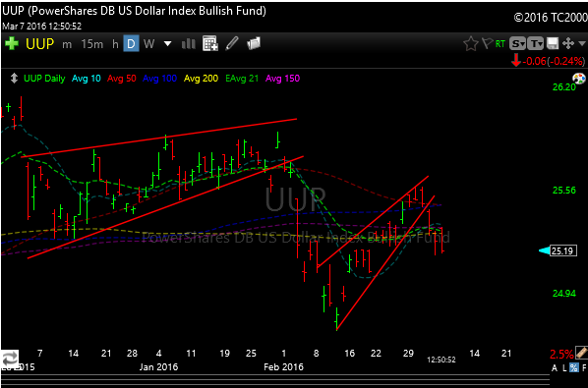Click the Avg 150 indicator label
This screenshot has height=388, width=588.
[x=282, y=79]
